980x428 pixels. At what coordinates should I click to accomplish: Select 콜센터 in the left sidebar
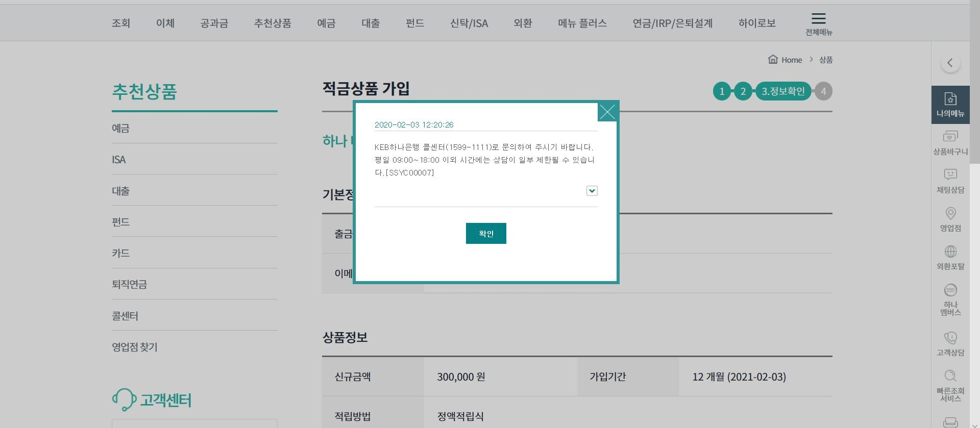pos(194,315)
